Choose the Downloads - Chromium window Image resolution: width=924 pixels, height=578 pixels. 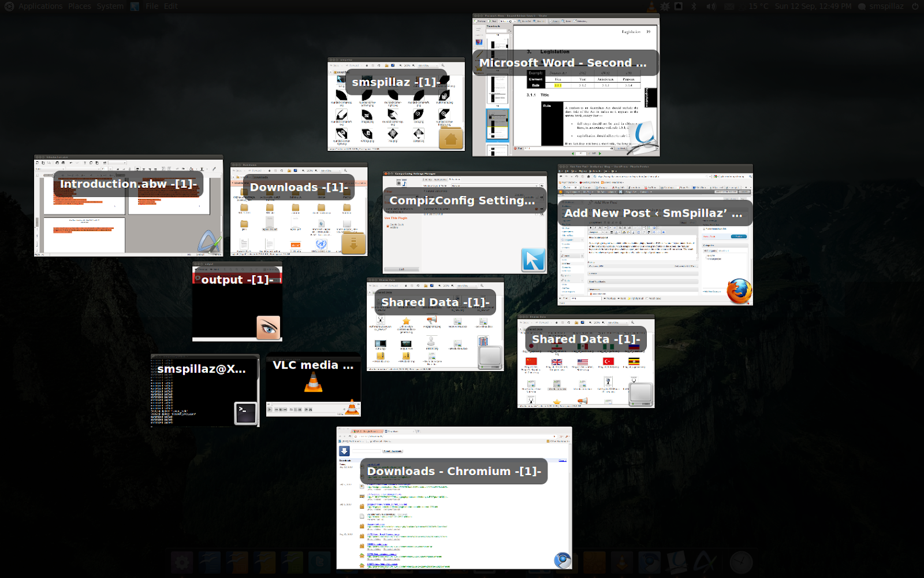click(454, 498)
